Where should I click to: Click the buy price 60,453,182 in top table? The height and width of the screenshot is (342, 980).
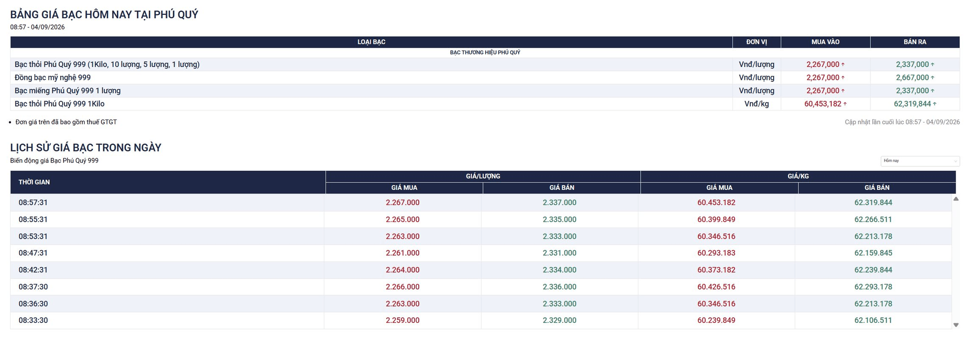pos(823,104)
